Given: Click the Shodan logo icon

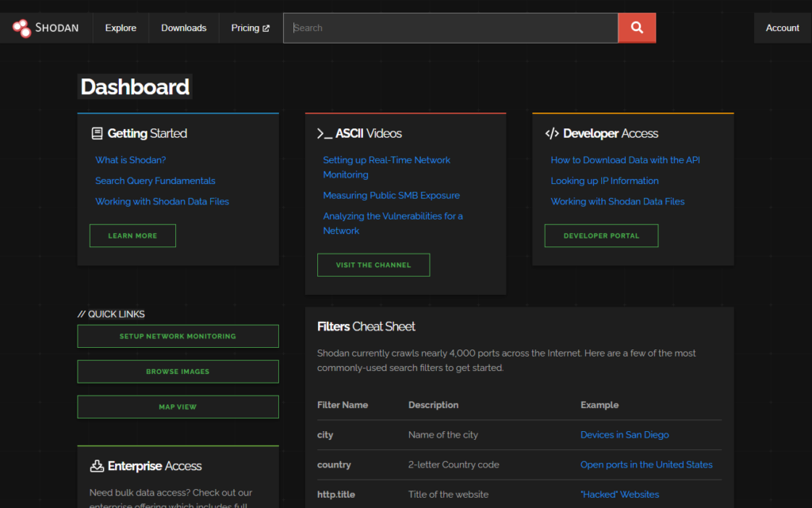Looking at the screenshot, I should pyautogui.click(x=21, y=28).
